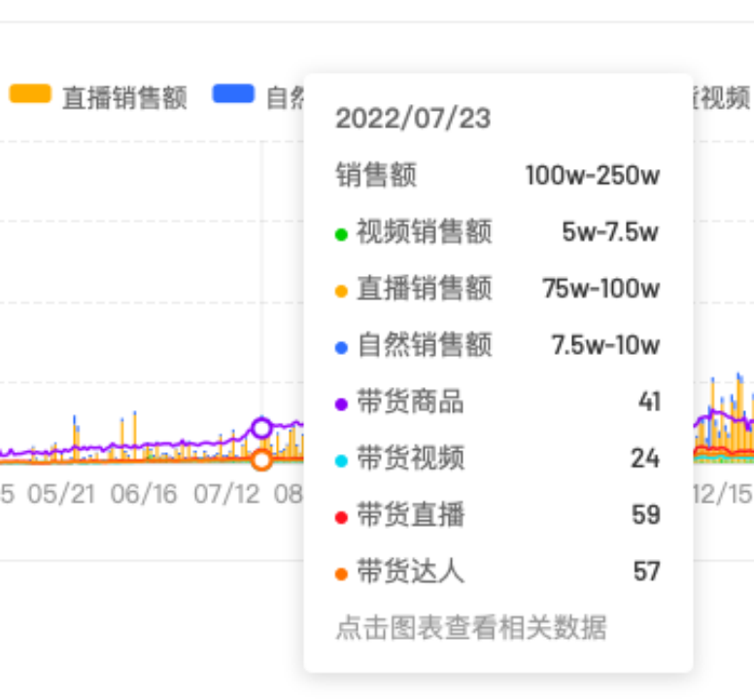This screenshot has width=754, height=700.
Task: Click blue dot beside 自然销售额 in tooltip
Action: click(341, 347)
